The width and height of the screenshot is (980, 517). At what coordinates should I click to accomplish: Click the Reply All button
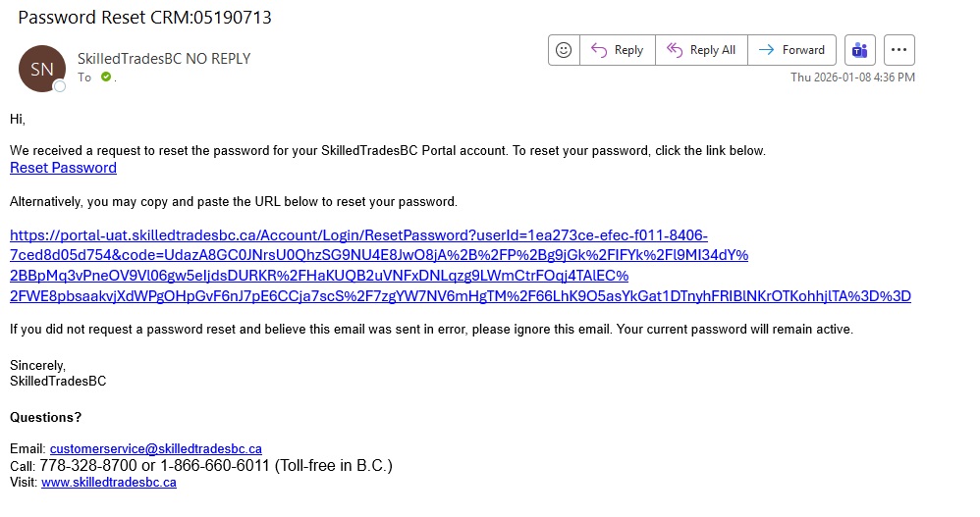[x=701, y=50]
